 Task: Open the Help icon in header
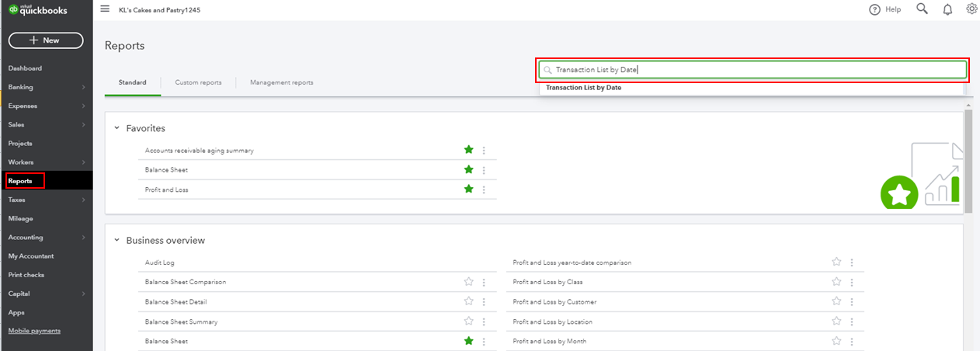[875, 9]
